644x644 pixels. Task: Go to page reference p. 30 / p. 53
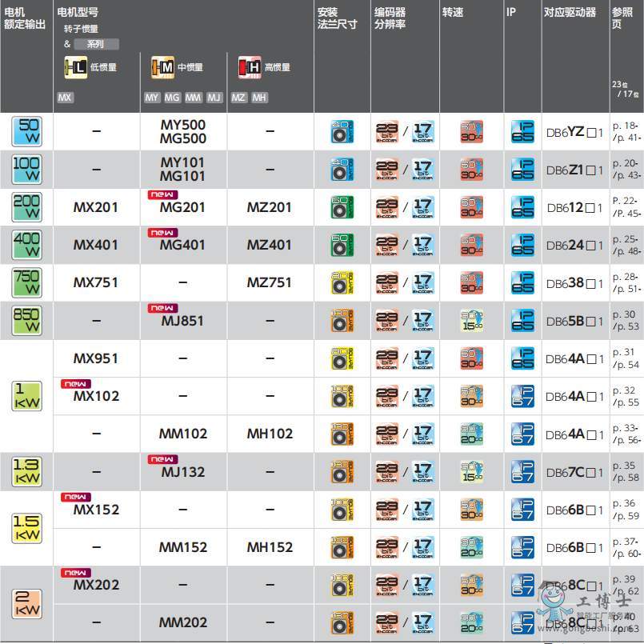(626, 320)
